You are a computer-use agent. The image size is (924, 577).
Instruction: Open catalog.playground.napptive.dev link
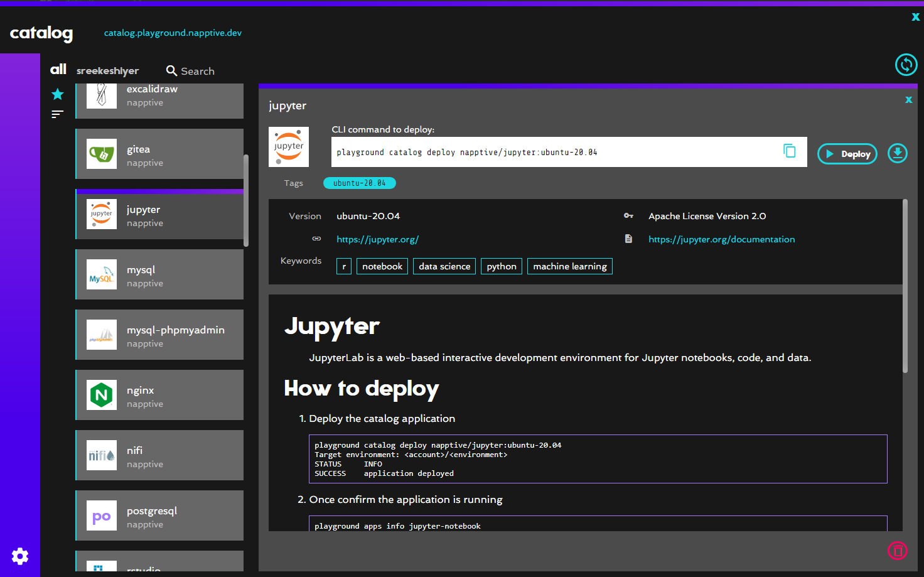click(173, 33)
